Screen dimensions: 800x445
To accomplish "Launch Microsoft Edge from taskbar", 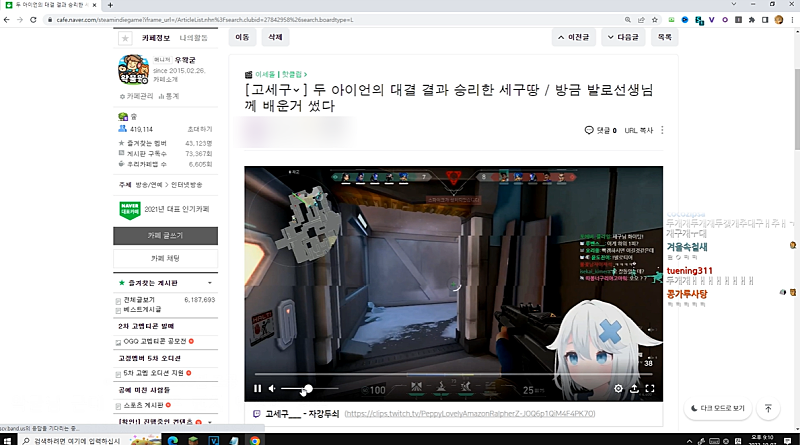I will (x=172, y=440).
